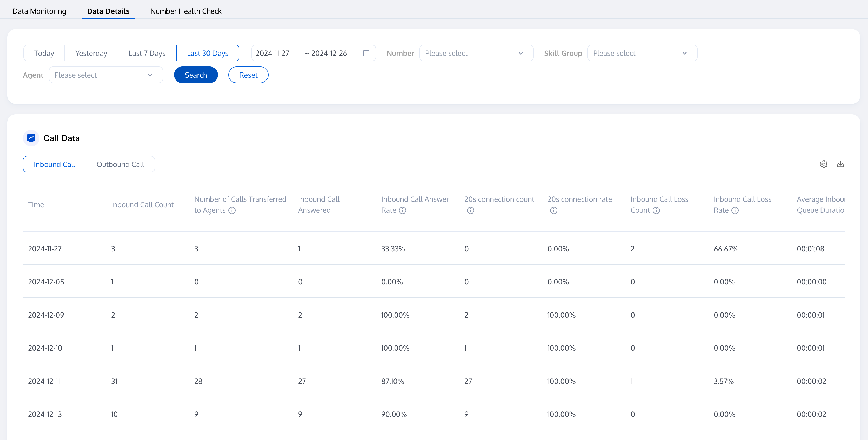This screenshot has width=868, height=440.
Task: Click info icon under 20s connection count
Action: point(470,210)
